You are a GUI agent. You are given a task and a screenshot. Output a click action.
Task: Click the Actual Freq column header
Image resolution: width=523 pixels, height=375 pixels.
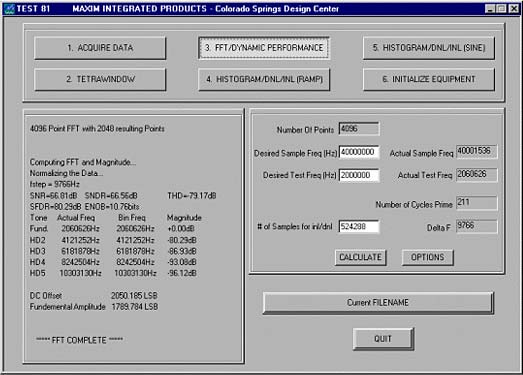pos(76,218)
